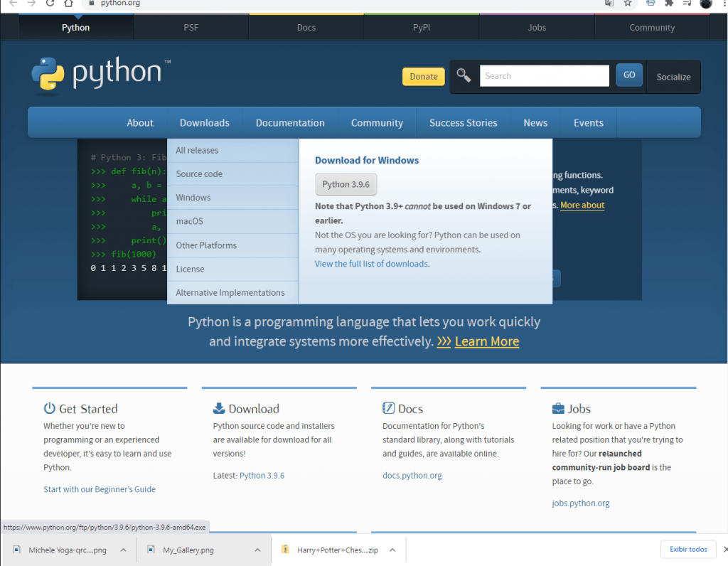Close the downloads bar
Screen dimensions: 728x566
[724, 549]
